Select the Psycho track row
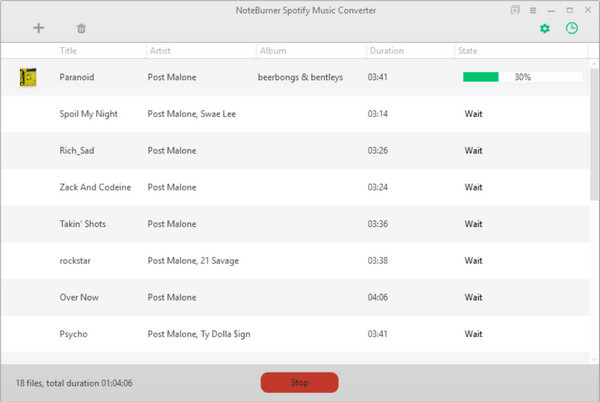The image size is (600, 402). [x=295, y=334]
